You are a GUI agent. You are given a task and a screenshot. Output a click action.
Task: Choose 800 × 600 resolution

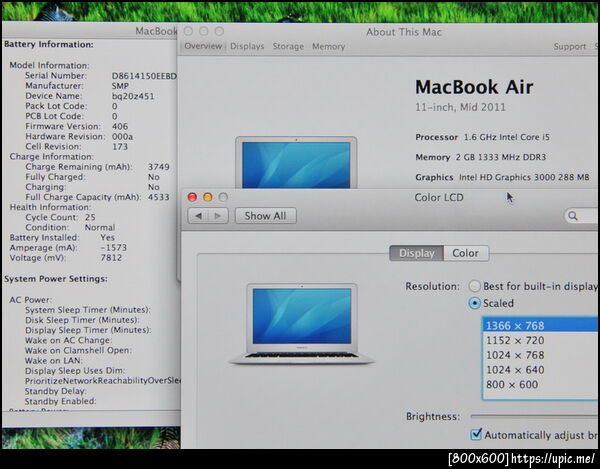click(540, 384)
